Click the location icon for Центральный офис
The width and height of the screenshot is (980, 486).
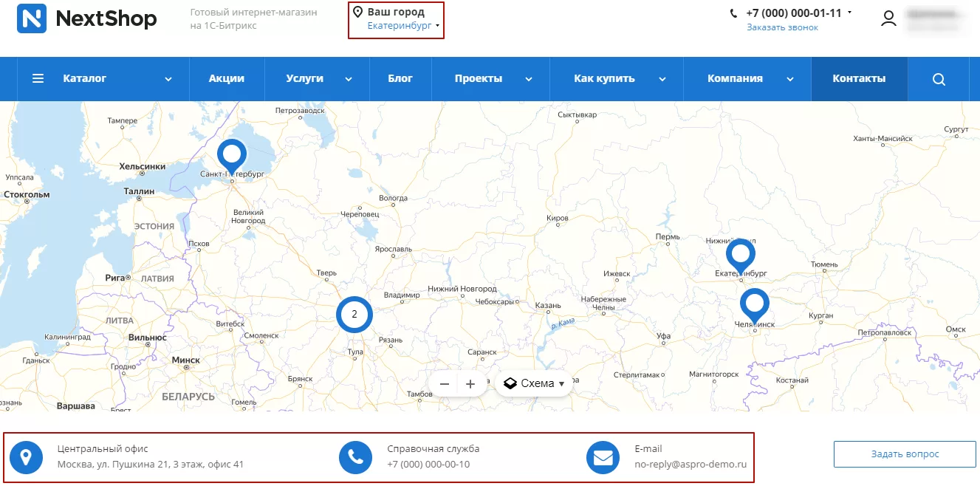coord(26,457)
